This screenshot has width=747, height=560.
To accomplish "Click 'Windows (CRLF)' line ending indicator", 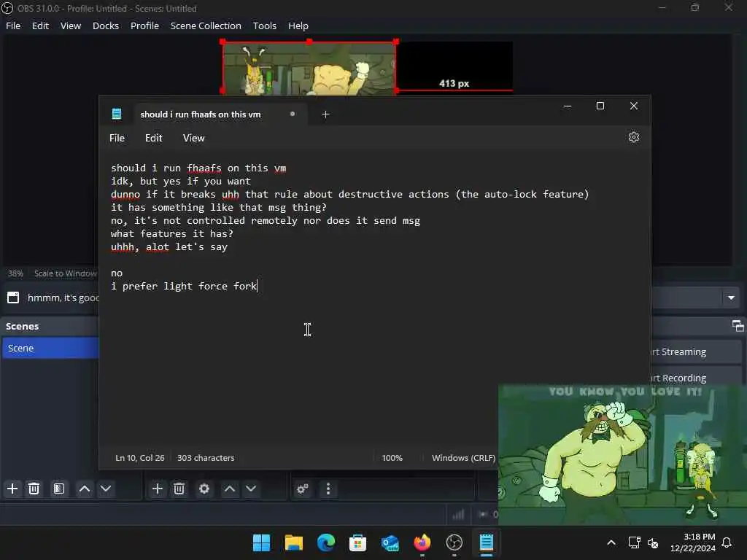I will [463, 458].
